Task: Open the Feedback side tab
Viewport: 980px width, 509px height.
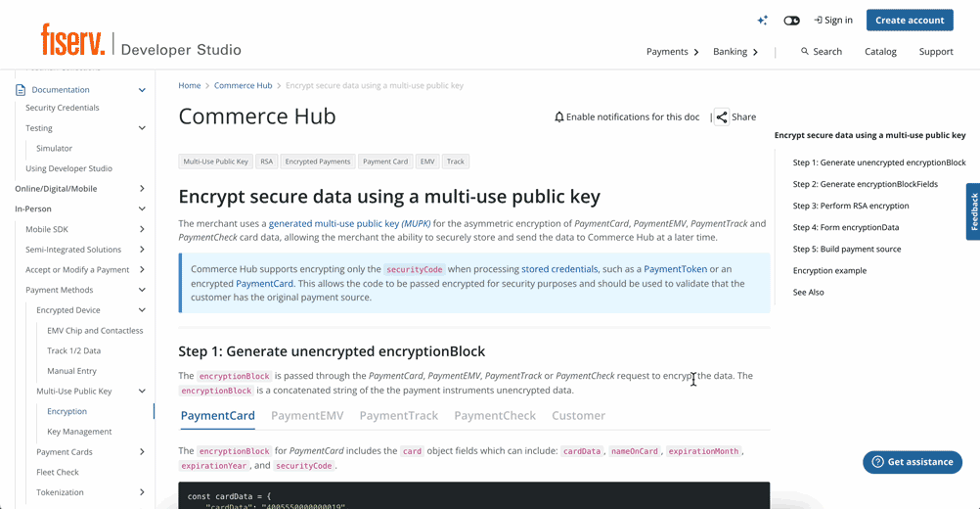Action: coord(972,211)
